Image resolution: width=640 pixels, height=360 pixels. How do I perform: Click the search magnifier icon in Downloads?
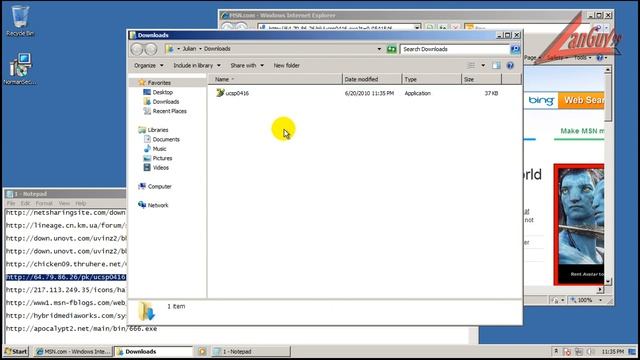point(515,49)
